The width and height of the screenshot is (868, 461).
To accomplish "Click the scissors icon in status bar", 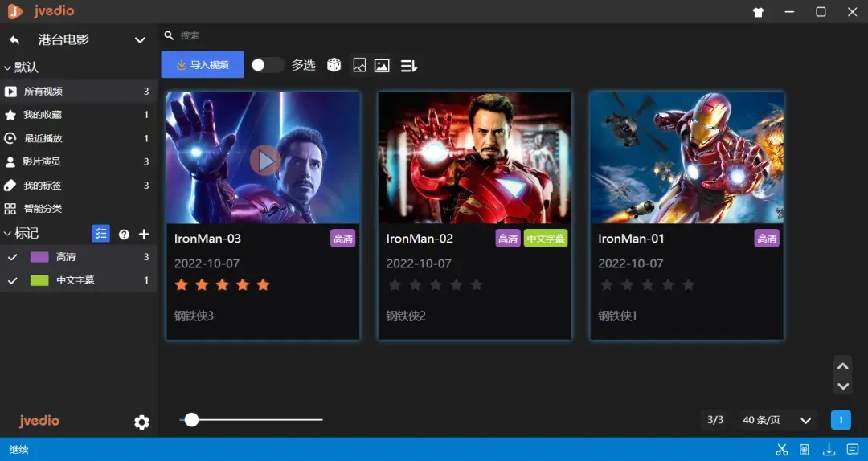I will (x=781, y=450).
